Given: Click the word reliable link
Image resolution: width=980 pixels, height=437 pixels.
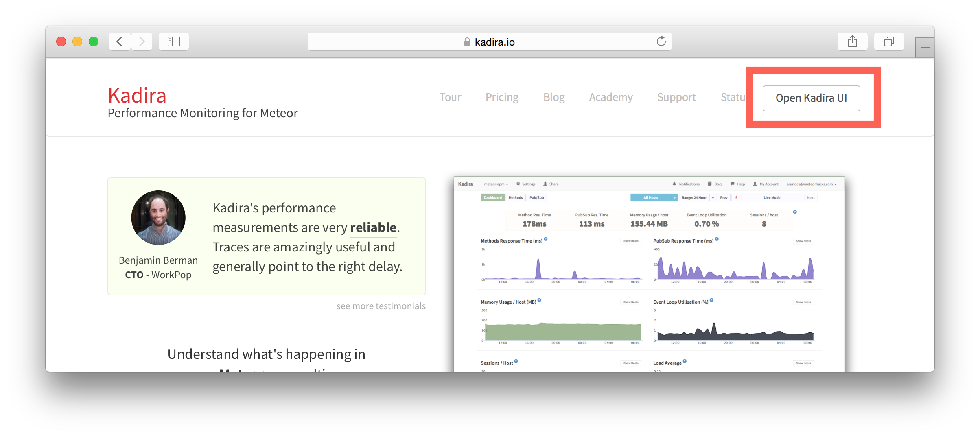Looking at the screenshot, I should pyautogui.click(x=373, y=227).
